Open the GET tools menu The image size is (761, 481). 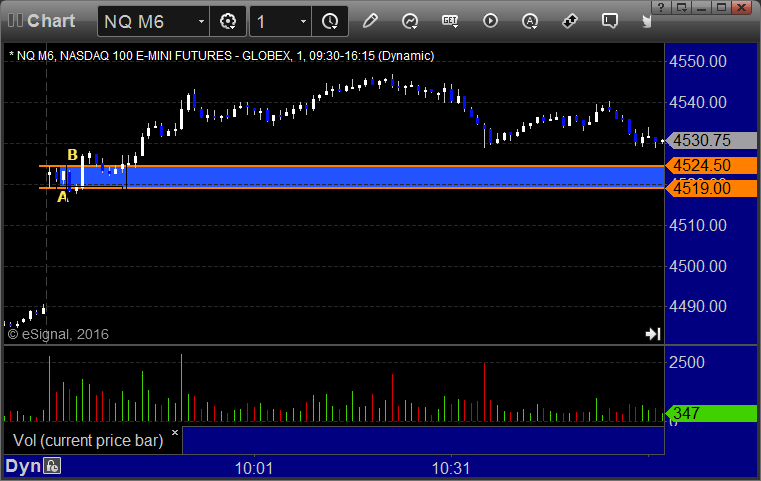450,21
